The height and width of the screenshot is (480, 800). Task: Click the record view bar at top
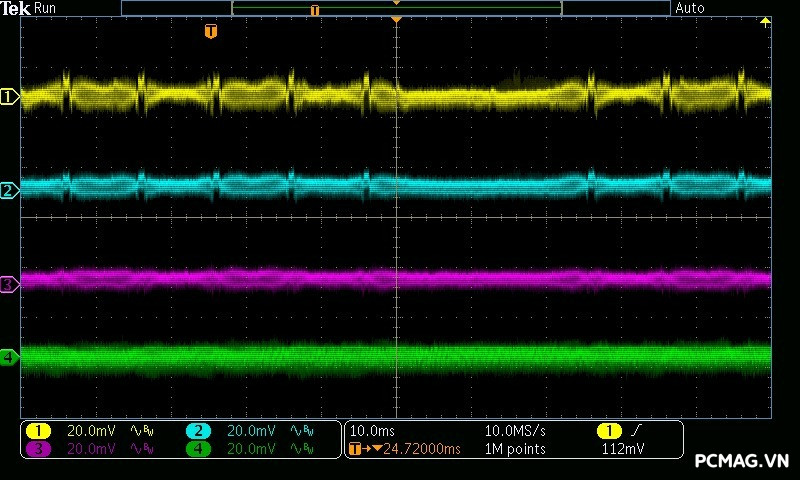(x=396, y=8)
